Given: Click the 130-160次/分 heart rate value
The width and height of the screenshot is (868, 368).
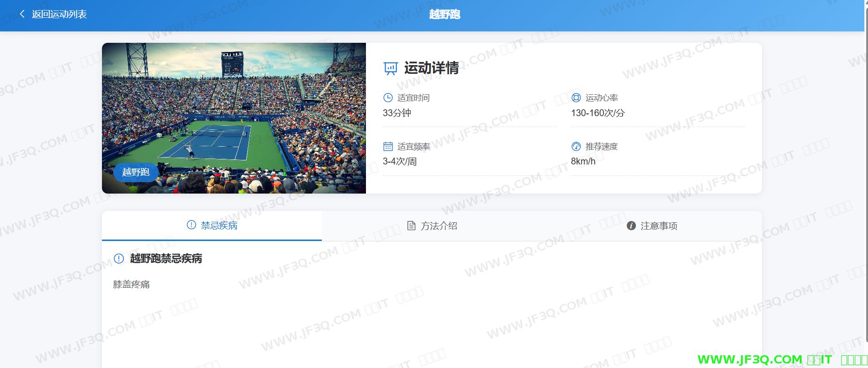Looking at the screenshot, I should click(598, 113).
